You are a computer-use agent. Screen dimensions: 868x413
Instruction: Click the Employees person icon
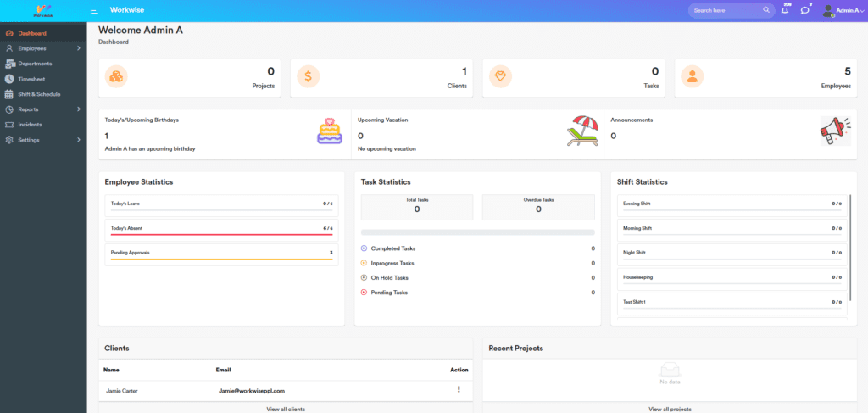(x=693, y=77)
